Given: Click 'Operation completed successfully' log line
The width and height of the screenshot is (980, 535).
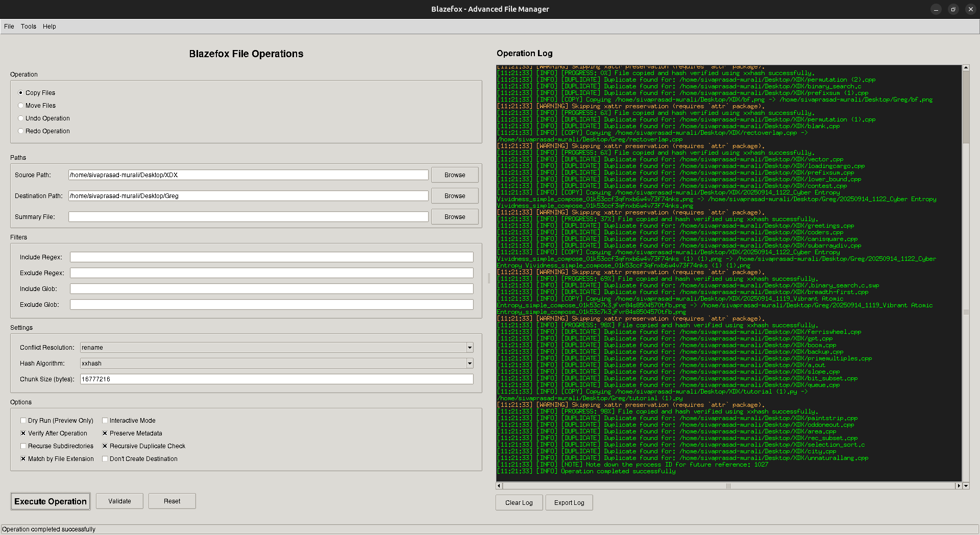Looking at the screenshot, I should (586, 471).
